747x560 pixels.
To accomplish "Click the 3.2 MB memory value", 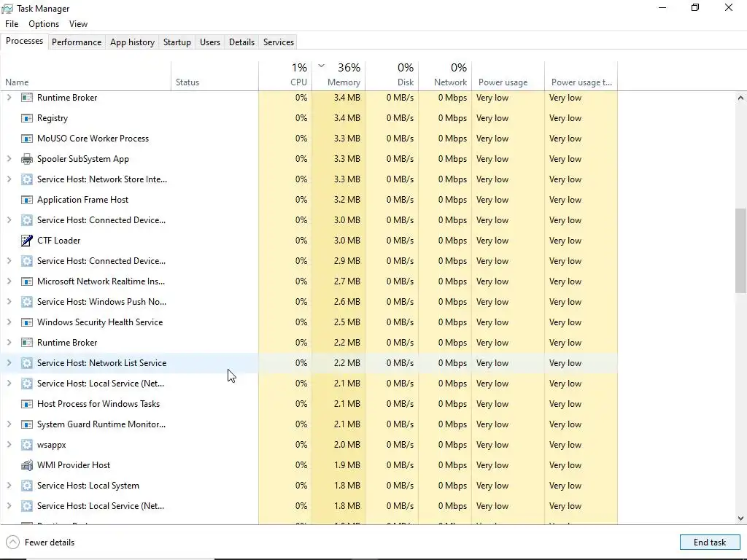I will 347,200.
